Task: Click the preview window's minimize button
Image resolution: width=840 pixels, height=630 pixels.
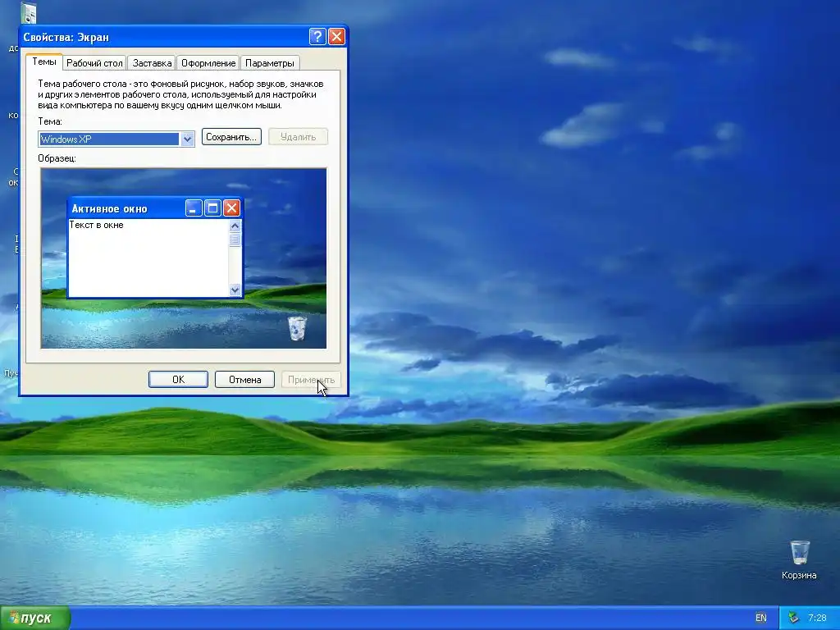Action: [194, 208]
